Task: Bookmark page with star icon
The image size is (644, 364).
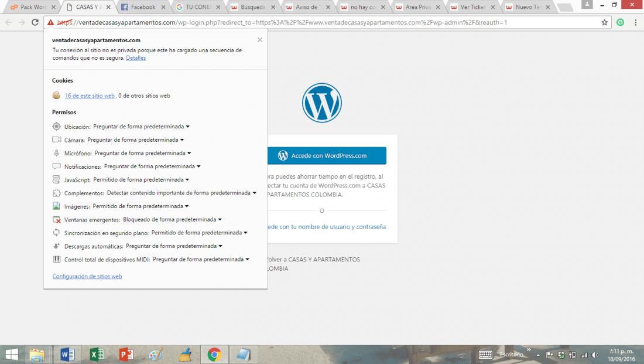Action: coord(605,22)
